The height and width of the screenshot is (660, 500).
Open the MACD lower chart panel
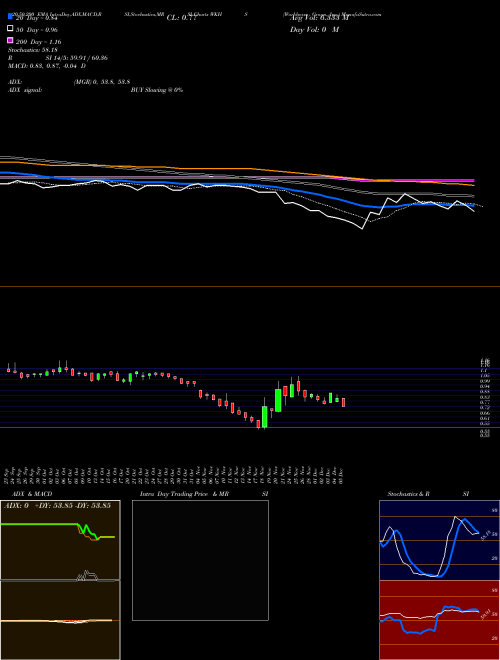60,620
